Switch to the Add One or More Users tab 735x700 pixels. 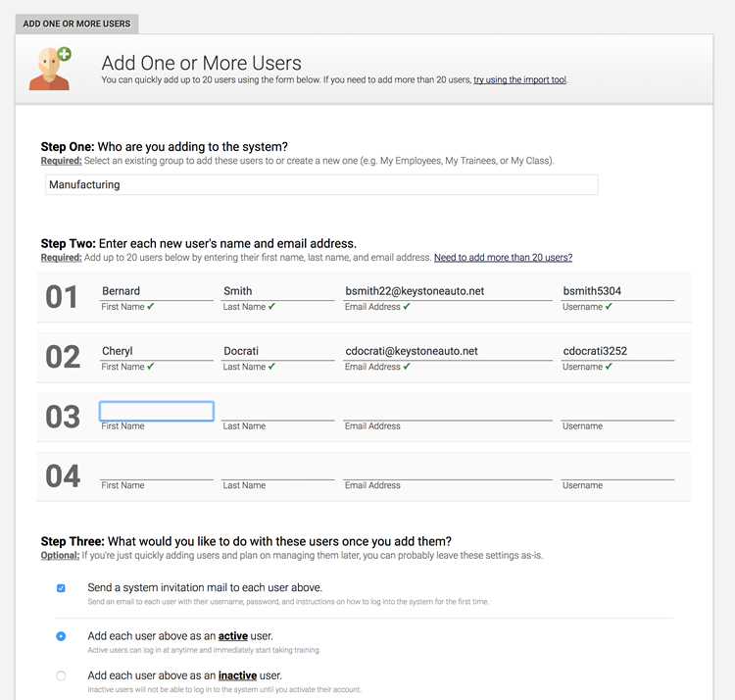[76, 24]
